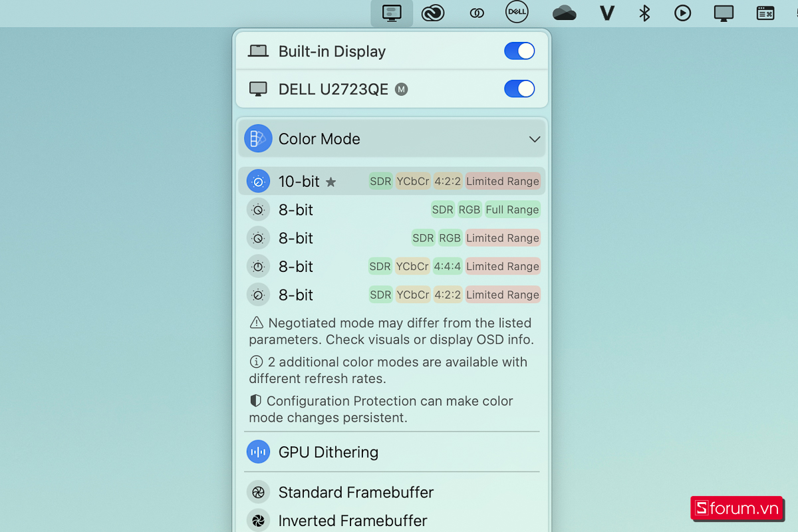
Task: Click the play circle menu bar icon
Action: [x=682, y=13]
